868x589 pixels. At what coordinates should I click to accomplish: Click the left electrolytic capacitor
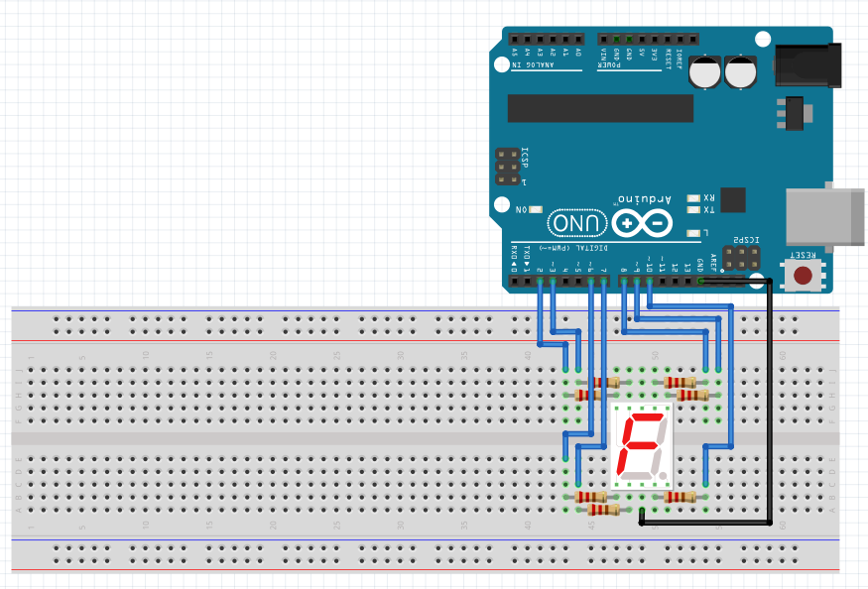pos(707,72)
